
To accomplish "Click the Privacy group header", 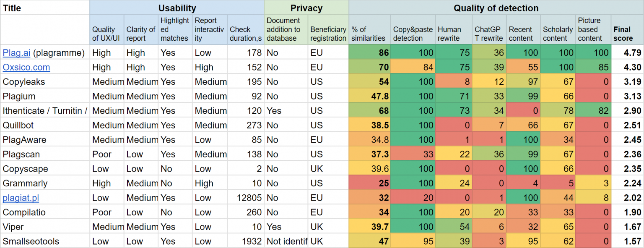I will (306, 8).
